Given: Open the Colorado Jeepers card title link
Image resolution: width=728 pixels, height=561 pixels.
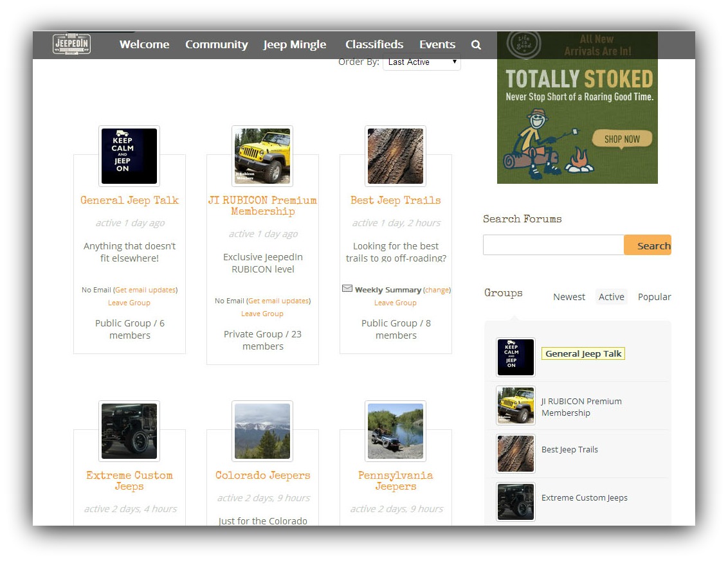Looking at the screenshot, I should tap(262, 476).
